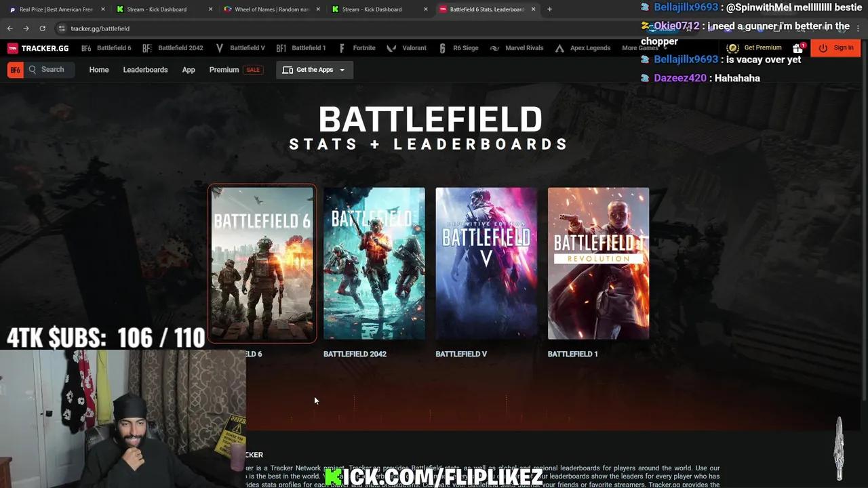Screen dimensions: 868x488
Task: Open the gift box notifications icon
Action: pos(798,48)
